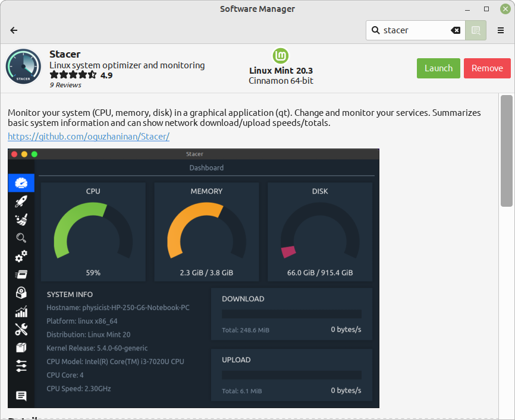The width and height of the screenshot is (515, 420).
Task: Launch the Stacer application
Action: 438,68
